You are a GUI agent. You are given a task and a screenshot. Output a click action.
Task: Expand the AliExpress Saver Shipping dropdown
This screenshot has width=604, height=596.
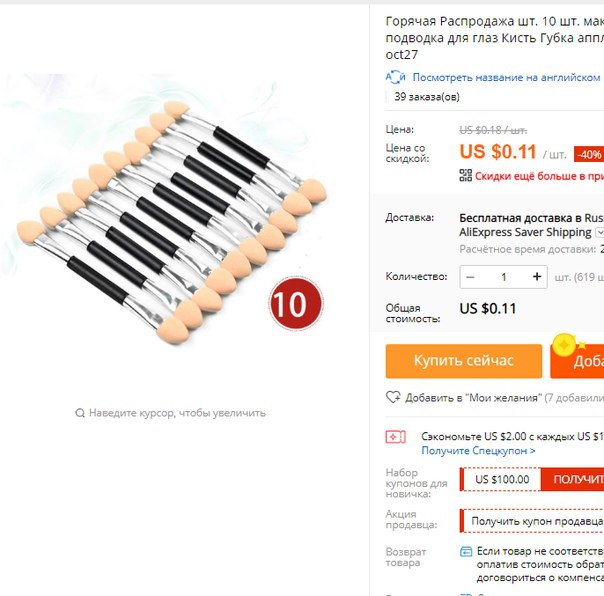[x=600, y=232]
